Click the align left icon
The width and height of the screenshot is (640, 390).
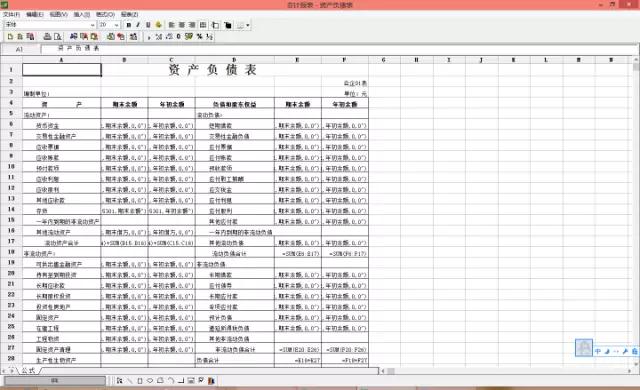(x=171, y=25)
